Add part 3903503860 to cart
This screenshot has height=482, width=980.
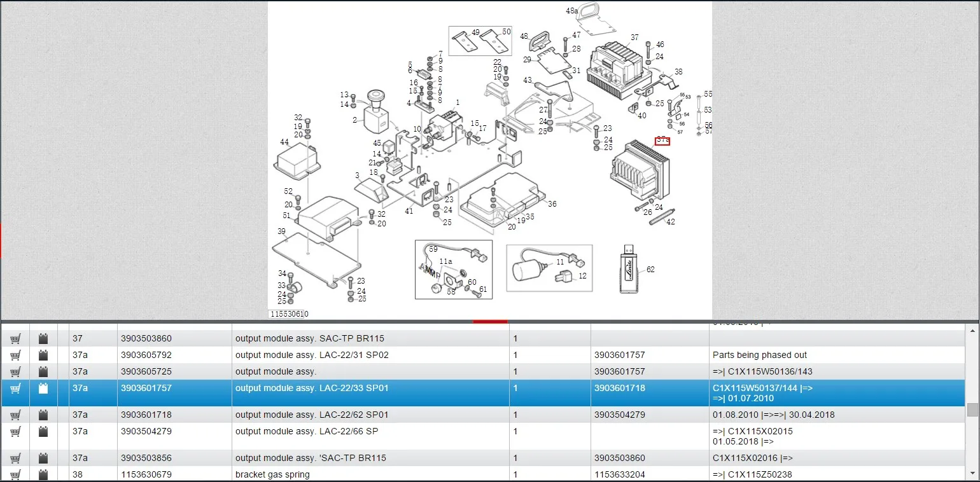[x=15, y=339]
